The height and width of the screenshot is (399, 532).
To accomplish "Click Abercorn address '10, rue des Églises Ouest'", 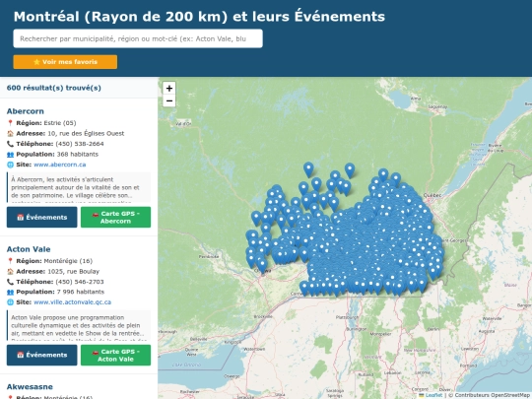I will [86, 133].
